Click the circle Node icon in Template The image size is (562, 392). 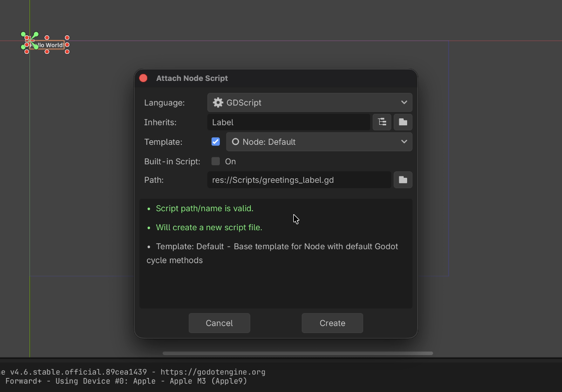(235, 142)
